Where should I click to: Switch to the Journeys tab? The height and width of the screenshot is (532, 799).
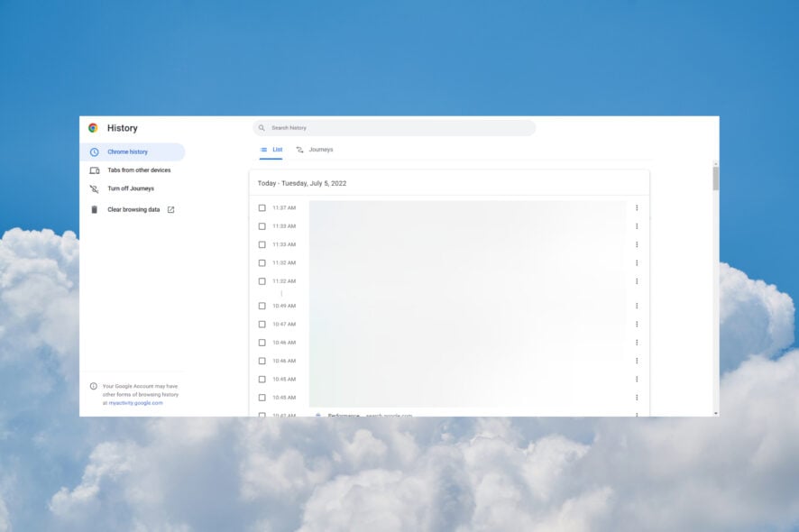point(315,150)
